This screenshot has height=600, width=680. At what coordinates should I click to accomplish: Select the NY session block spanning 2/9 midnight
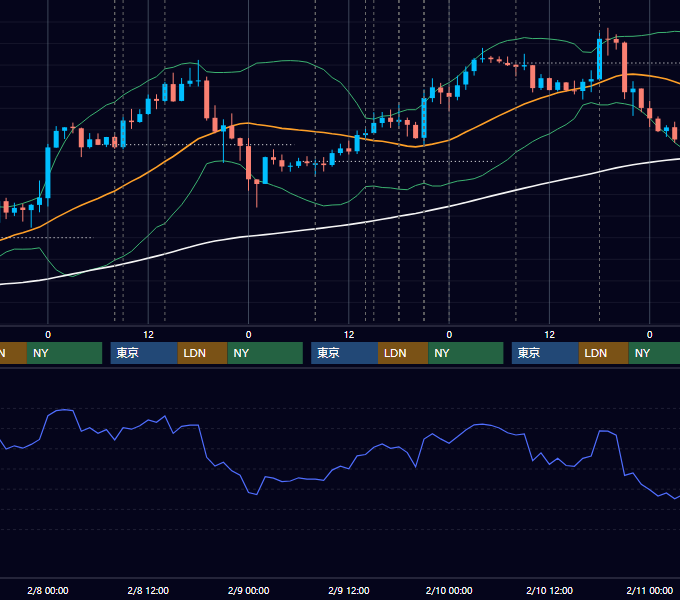pos(265,353)
